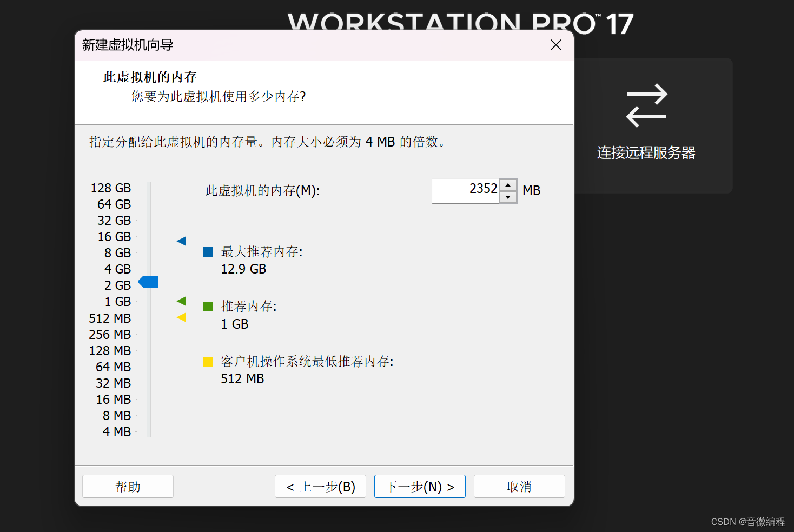Select the 16 GB mark on memory scale
Image resolution: width=794 pixels, height=532 pixels.
[x=114, y=237]
